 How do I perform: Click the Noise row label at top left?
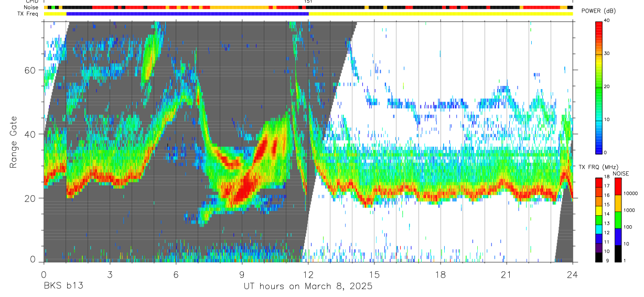31,8
